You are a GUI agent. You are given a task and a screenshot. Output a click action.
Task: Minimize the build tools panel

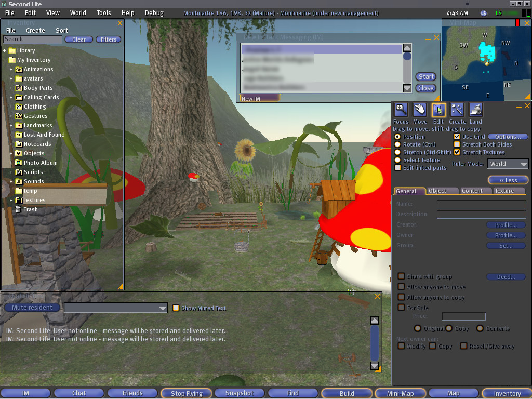[x=519, y=107]
